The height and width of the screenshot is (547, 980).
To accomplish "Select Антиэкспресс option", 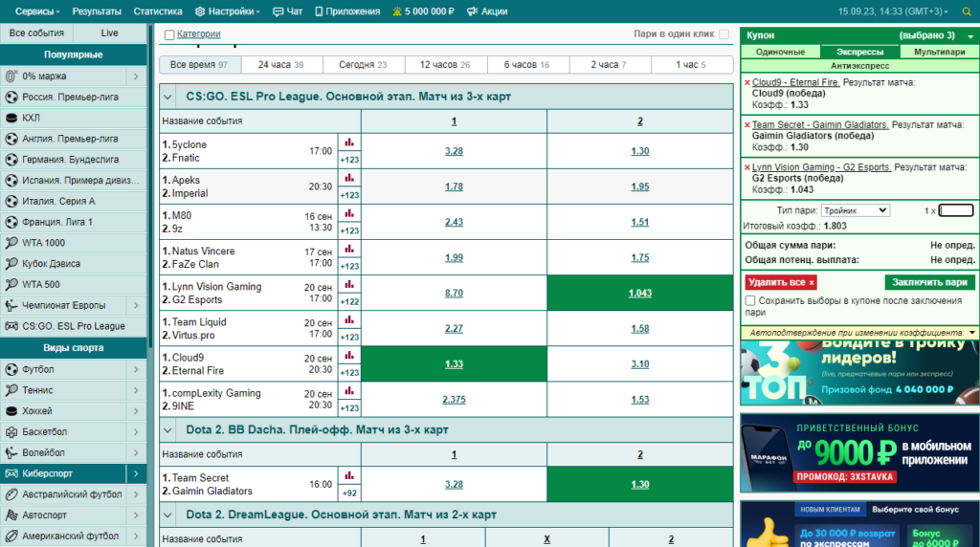I will pyautogui.click(x=859, y=66).
